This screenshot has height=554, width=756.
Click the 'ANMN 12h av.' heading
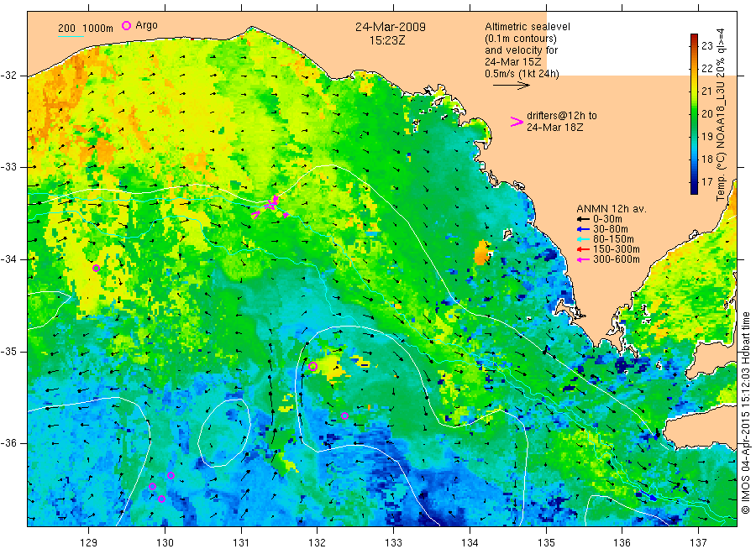click(612, 209)
